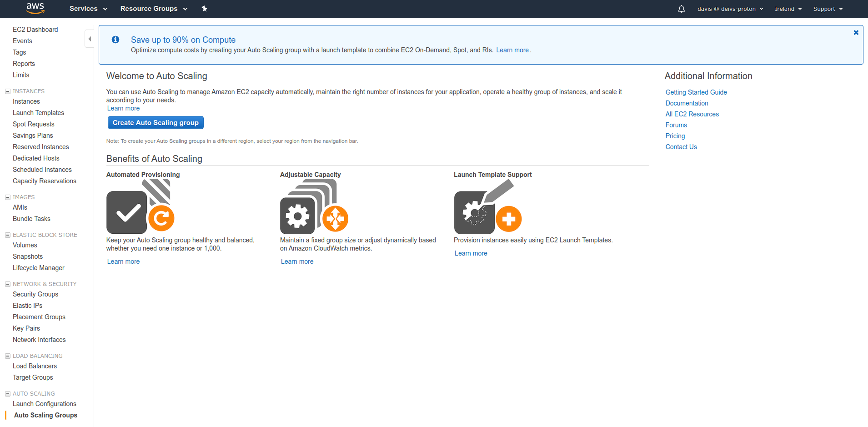This screenshot has height=427, width=868.
Task: Open the Ireland region selector
Action: (x=788, y=9)
